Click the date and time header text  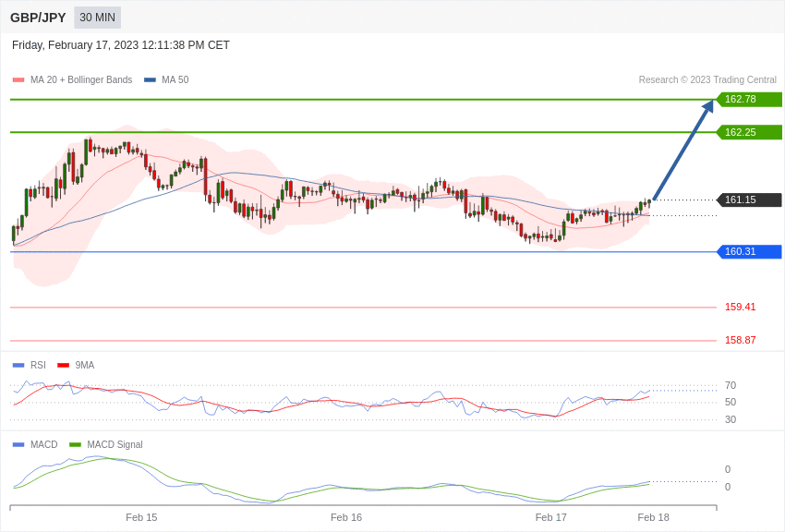point(121,45)
